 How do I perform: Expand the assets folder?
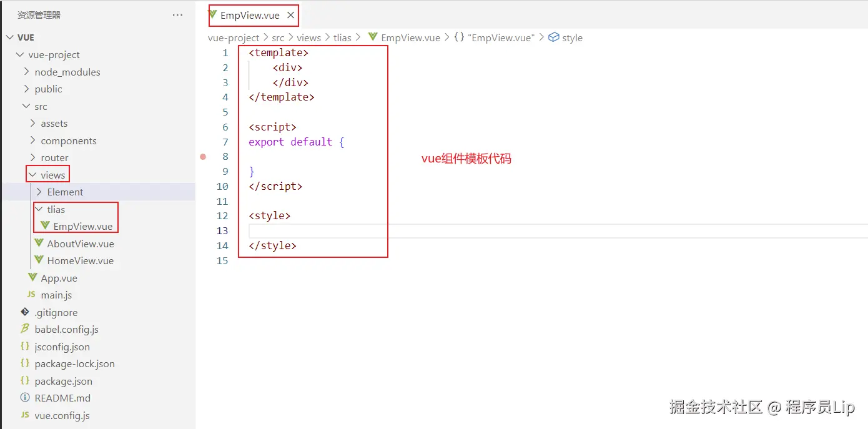click(33, 123)
